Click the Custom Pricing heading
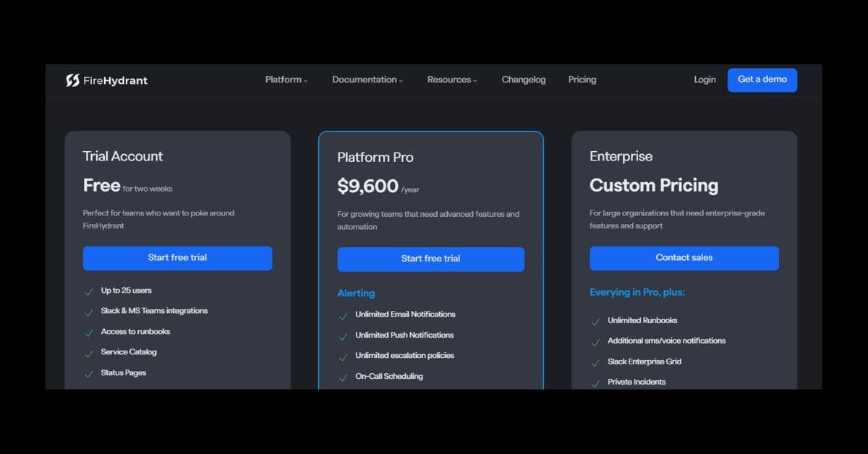 (654, 186)
